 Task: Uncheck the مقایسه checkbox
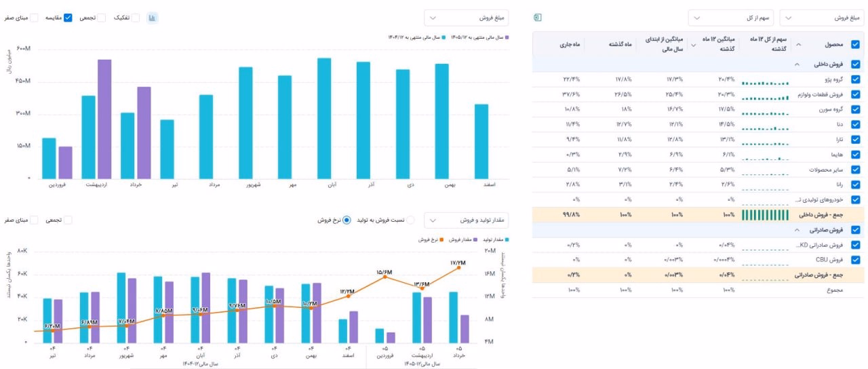[x=68, y=18]
